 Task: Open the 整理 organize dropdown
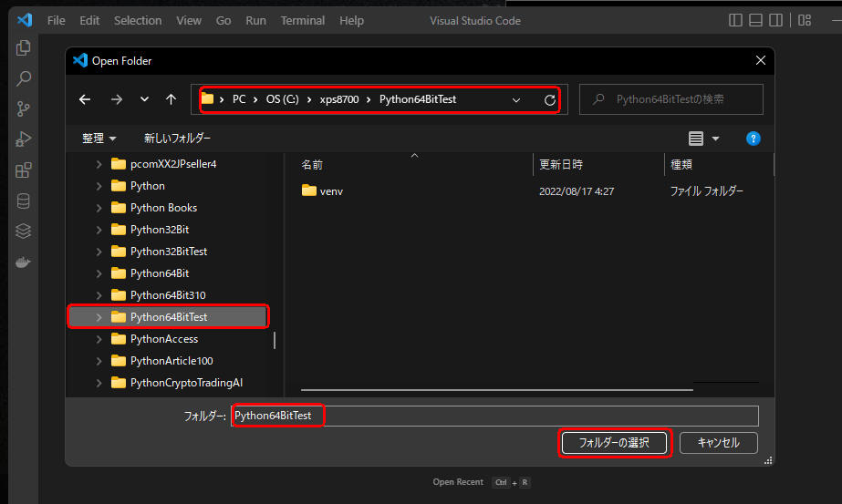[99, 139]
